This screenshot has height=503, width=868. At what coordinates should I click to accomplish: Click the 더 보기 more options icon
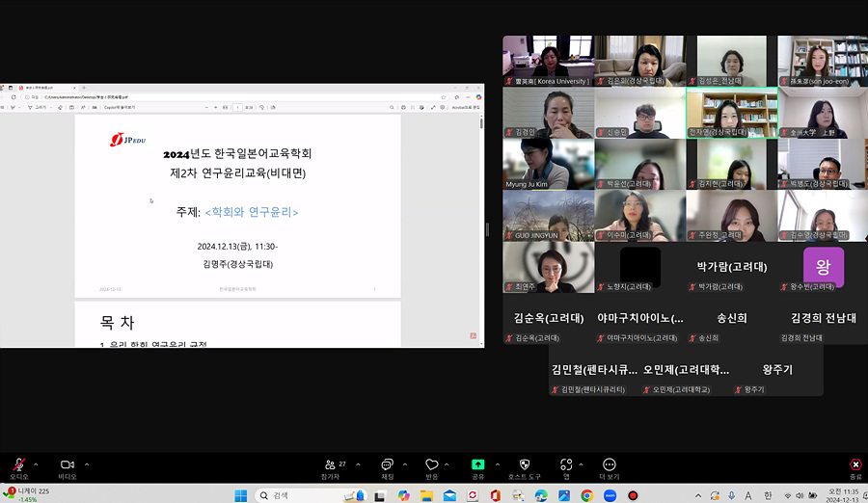click(609, 465)
